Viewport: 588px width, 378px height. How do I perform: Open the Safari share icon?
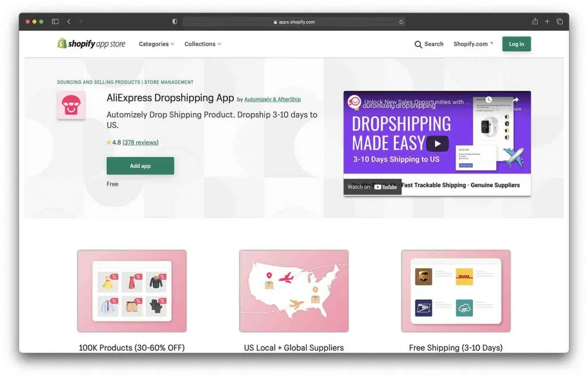(535, 21)
